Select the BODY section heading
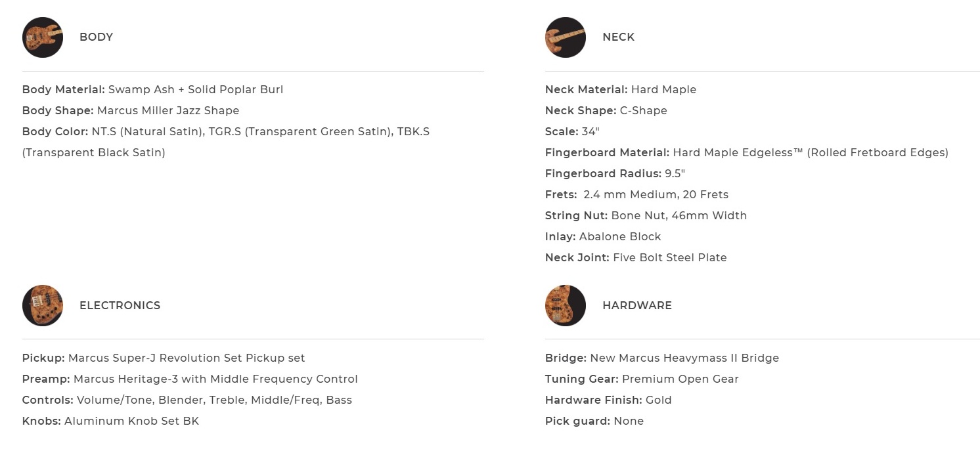The width and height of the screenshot is (980, 449). click(x=96, y=37)
